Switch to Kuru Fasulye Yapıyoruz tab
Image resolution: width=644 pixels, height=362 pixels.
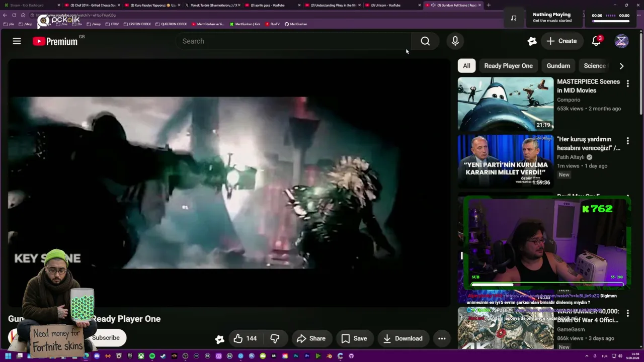coord(153,5)
